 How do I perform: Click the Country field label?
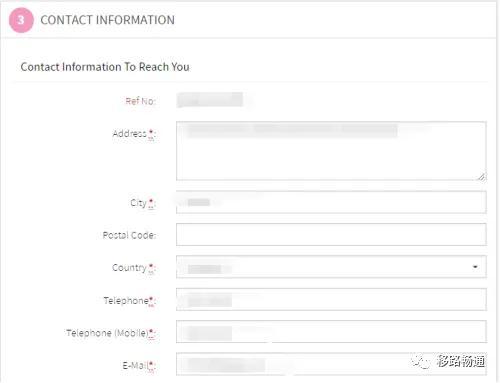pos(134,268)
